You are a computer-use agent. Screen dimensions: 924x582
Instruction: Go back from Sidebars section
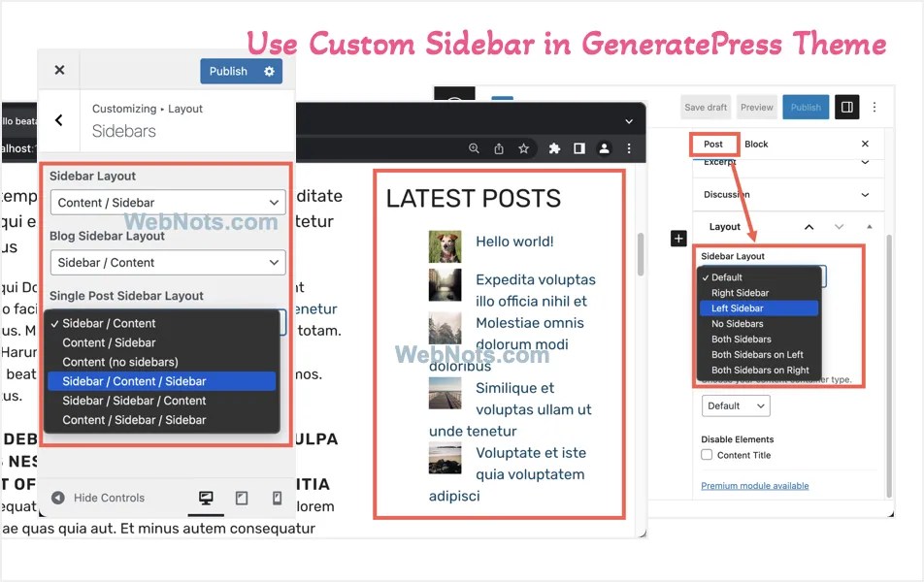(x=59, y=120)
